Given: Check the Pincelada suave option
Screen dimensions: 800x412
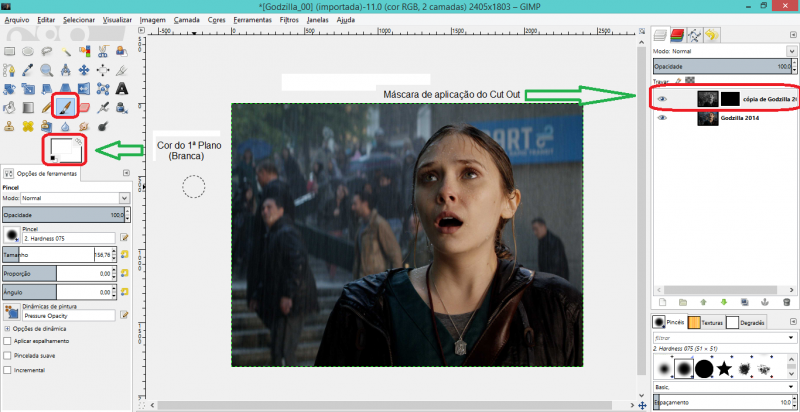Looking at the screenshot, I should click(x=8, y=355).
